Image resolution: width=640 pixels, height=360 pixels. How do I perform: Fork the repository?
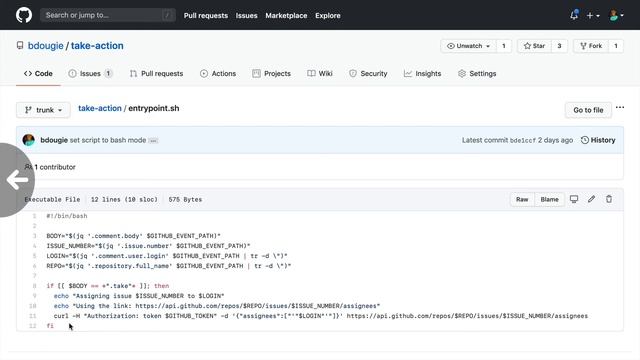[591, 46]
